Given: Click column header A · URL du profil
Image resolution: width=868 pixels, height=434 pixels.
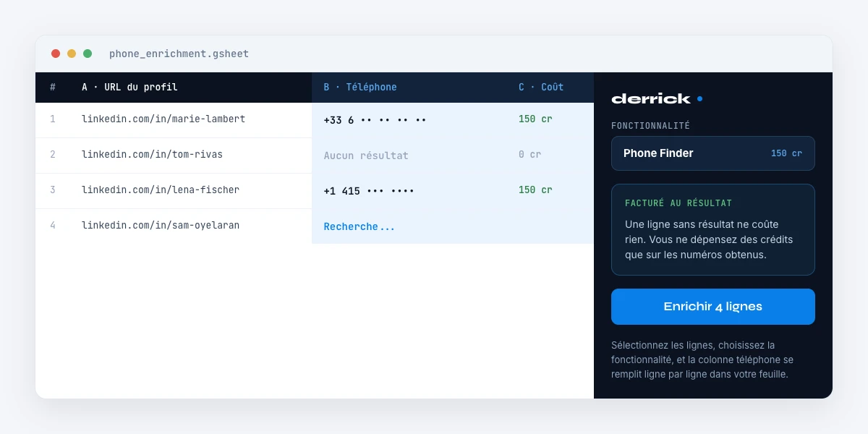Looking at the screenshot, I should click(x=129, y=87).
